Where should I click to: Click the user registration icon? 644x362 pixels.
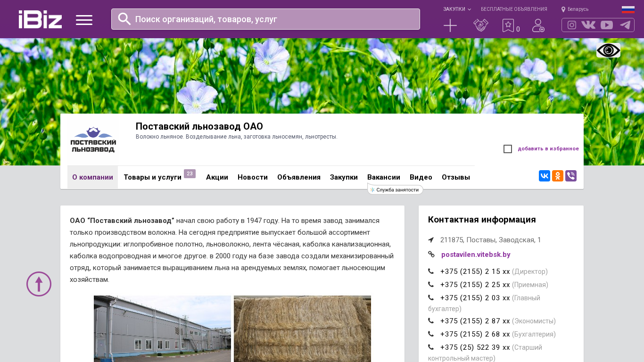pyautogui.click(x=538, y=25)
